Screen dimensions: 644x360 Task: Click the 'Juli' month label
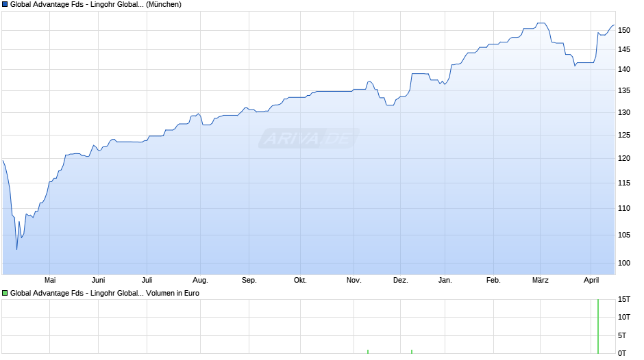coord(147,280)
